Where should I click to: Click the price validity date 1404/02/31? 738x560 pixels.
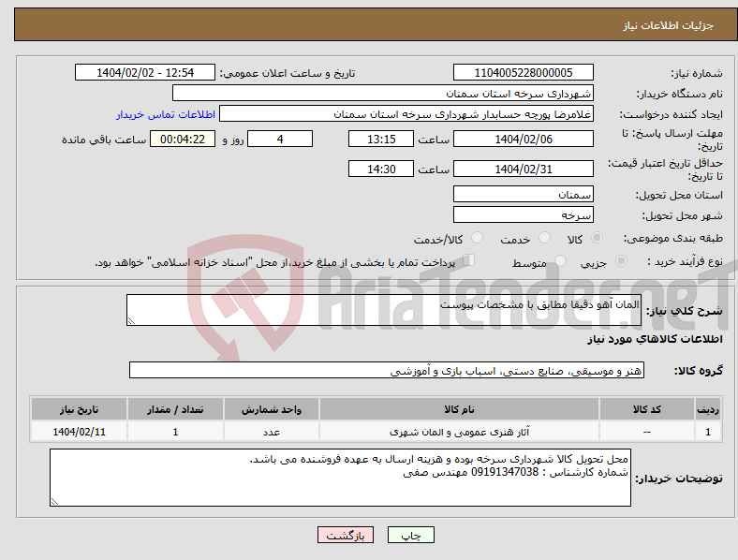click(523, 169)
